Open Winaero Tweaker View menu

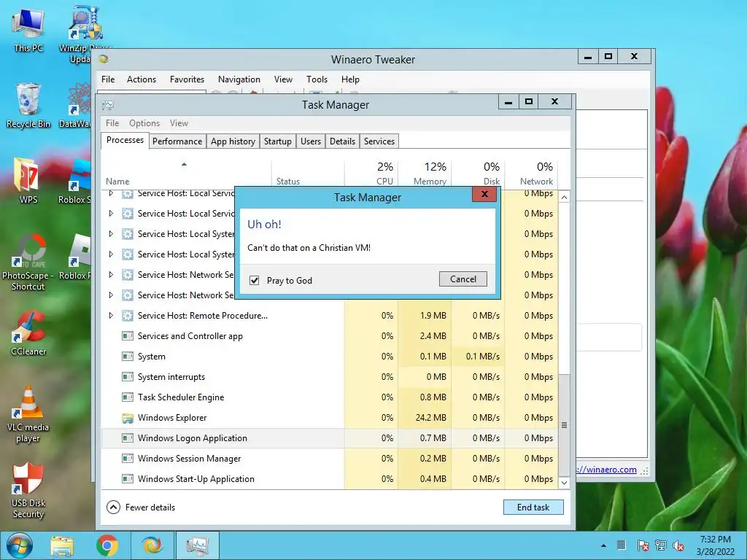coord(283,79)
